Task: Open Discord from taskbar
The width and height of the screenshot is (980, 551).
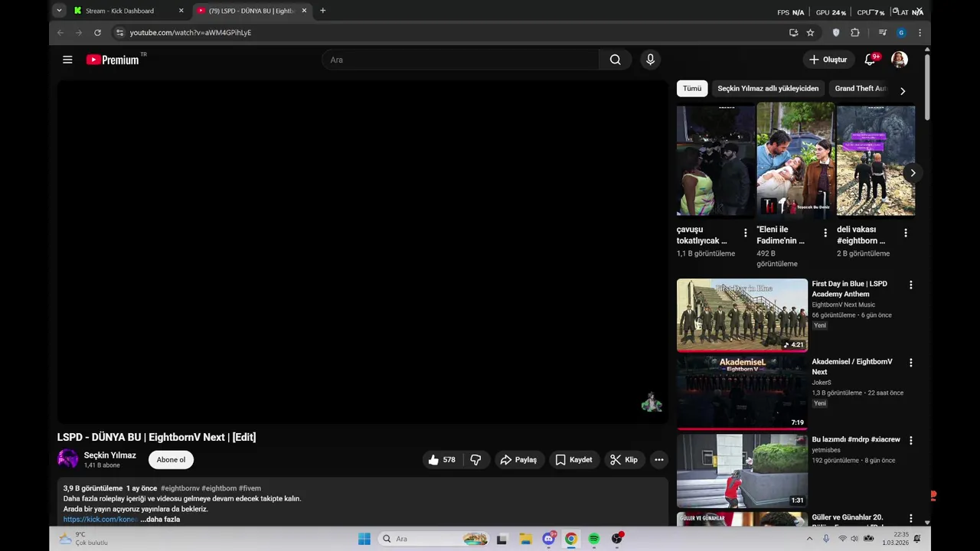Action: (x=548, y=539)
